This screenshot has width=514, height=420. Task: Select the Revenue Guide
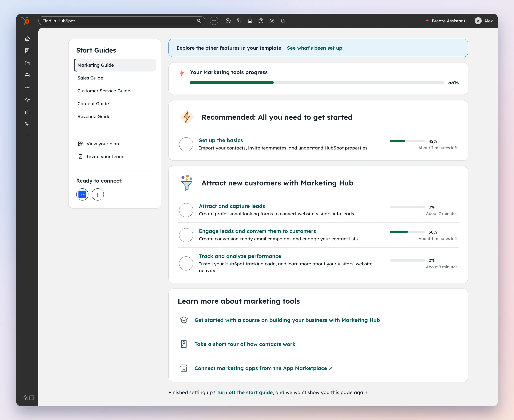point(115,116)
